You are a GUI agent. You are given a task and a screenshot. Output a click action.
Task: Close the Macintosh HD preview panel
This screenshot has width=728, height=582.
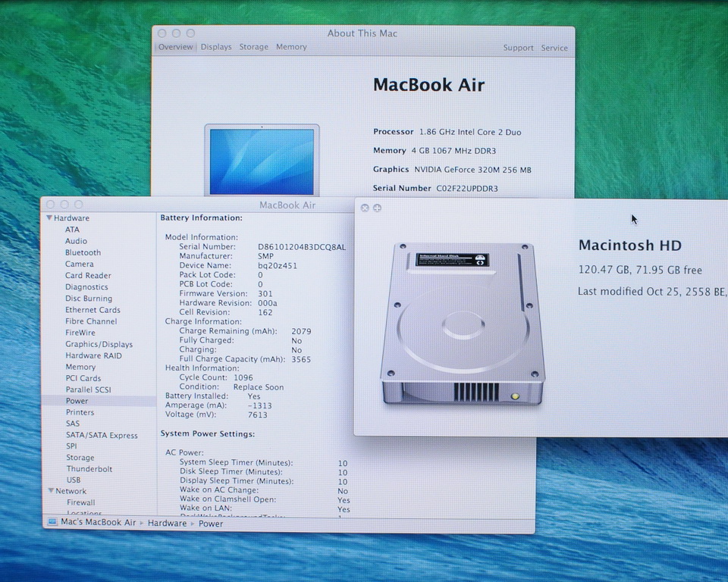pyautogui.click(x=365, y=208)
